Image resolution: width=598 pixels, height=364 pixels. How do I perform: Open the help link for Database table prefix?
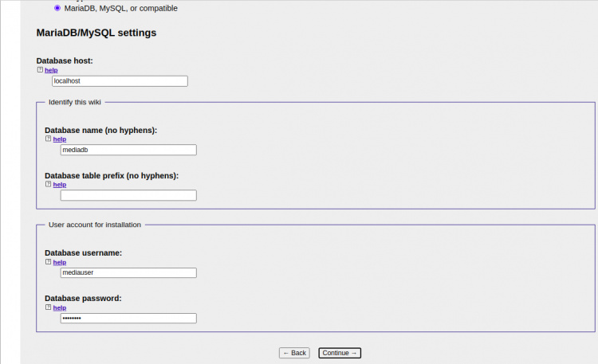click(x=59, y=184)
